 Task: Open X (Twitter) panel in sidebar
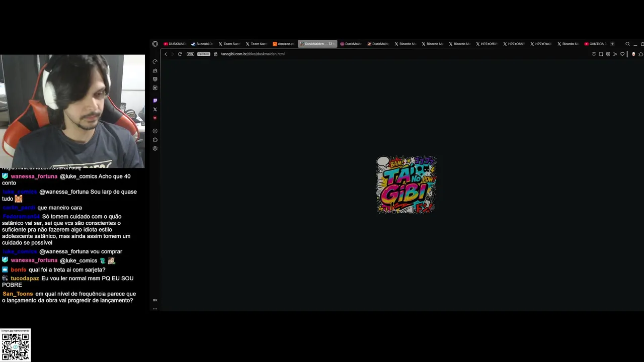point(155,109)
